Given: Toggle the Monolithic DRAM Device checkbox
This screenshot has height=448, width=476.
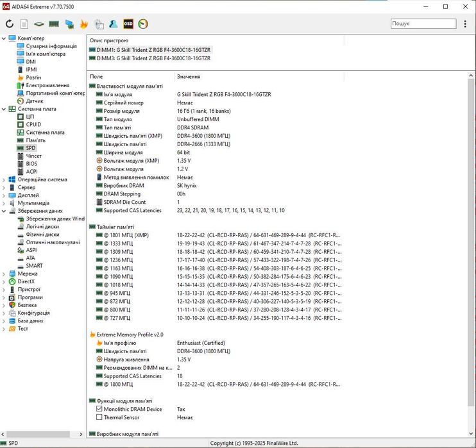Looking at the screenshot, I should (x=99, y=409).
